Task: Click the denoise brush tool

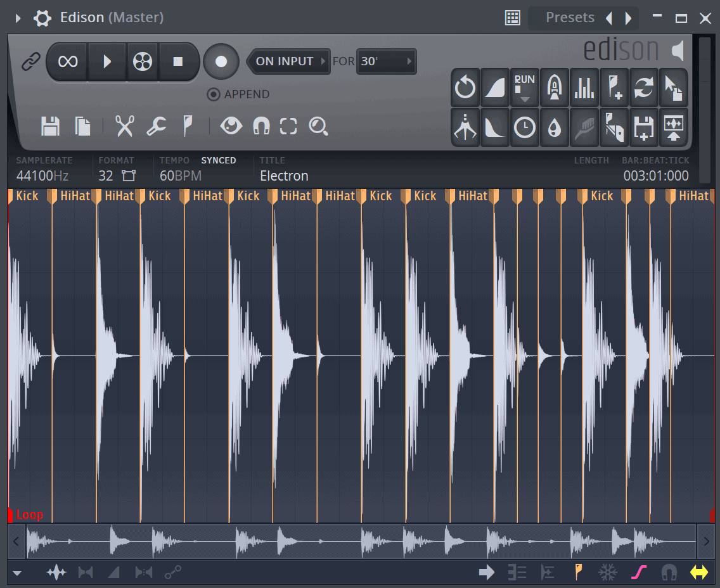Action: [584, 127]
